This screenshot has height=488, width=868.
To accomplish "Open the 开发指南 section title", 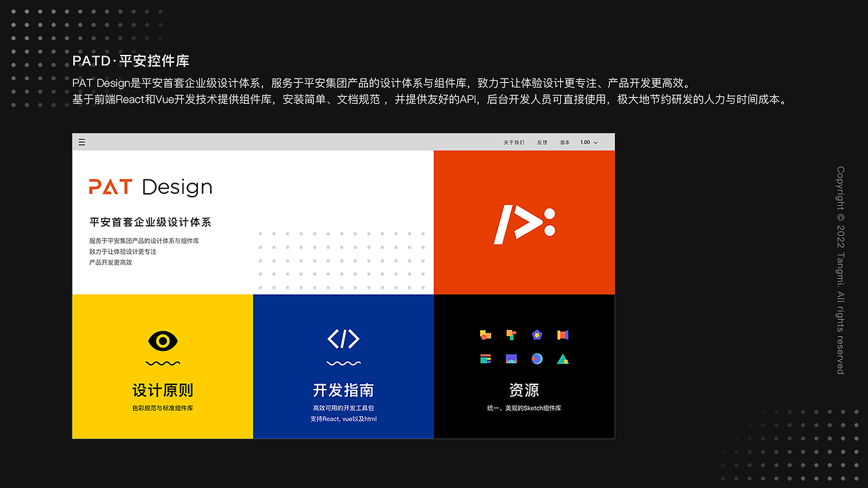I will pyautogui.click(x=343, y=390).
